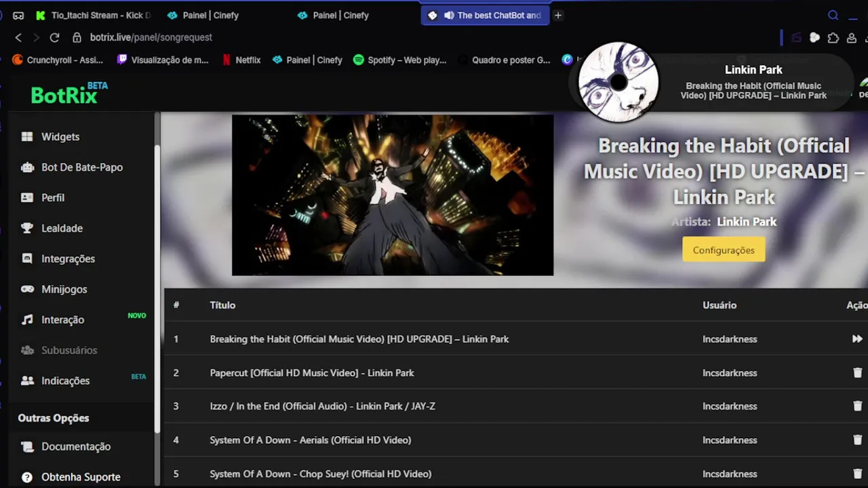Viewport: 868px width, 488px height.
Task: Select Subusuários in the sidebar
Action: (x=69, y=350)
